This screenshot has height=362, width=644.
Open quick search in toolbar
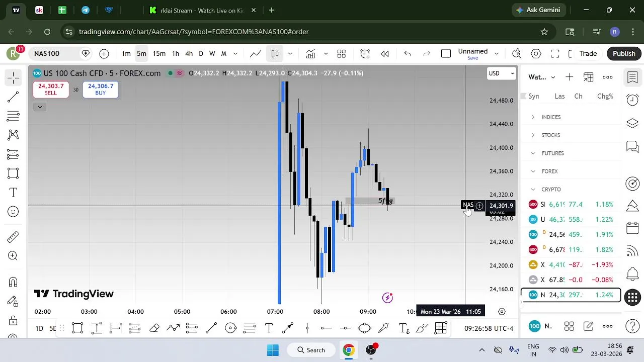516,54
